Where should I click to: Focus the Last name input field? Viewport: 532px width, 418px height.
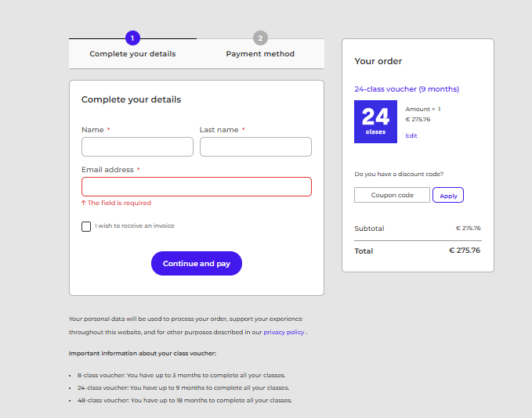pos(255,147)
